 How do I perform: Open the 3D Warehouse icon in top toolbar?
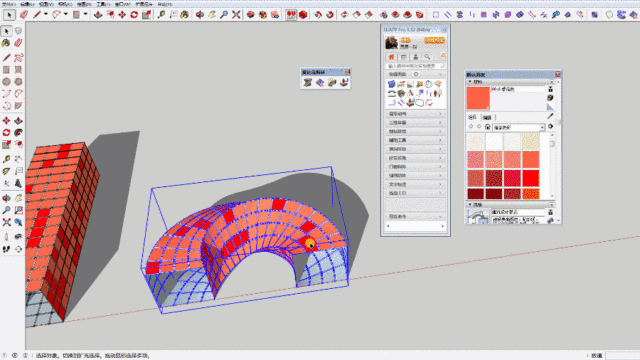[x=251, y=15]
